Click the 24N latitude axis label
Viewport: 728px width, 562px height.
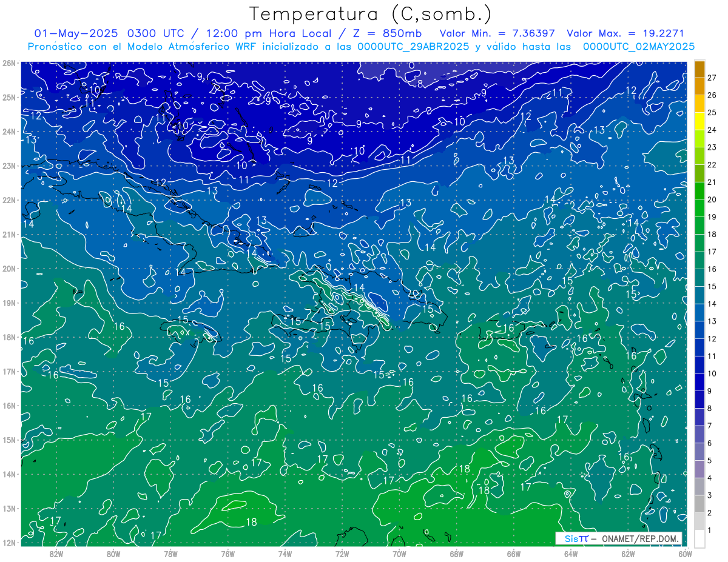pos(9,132)
